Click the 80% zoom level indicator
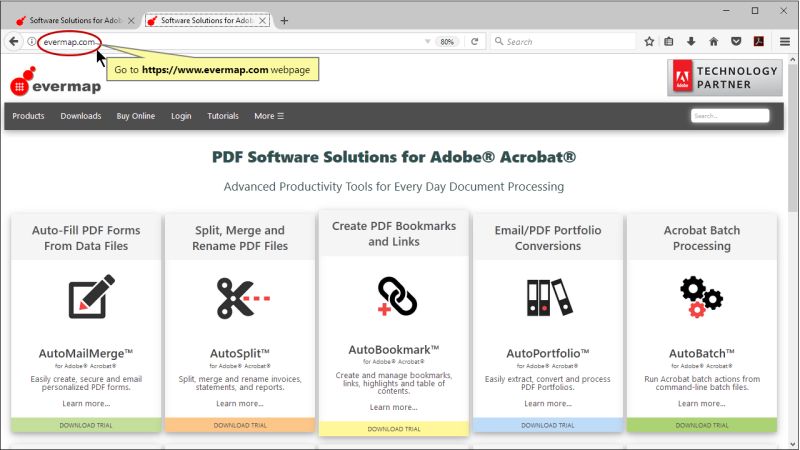Screen dimensions: 800x450 447,42
